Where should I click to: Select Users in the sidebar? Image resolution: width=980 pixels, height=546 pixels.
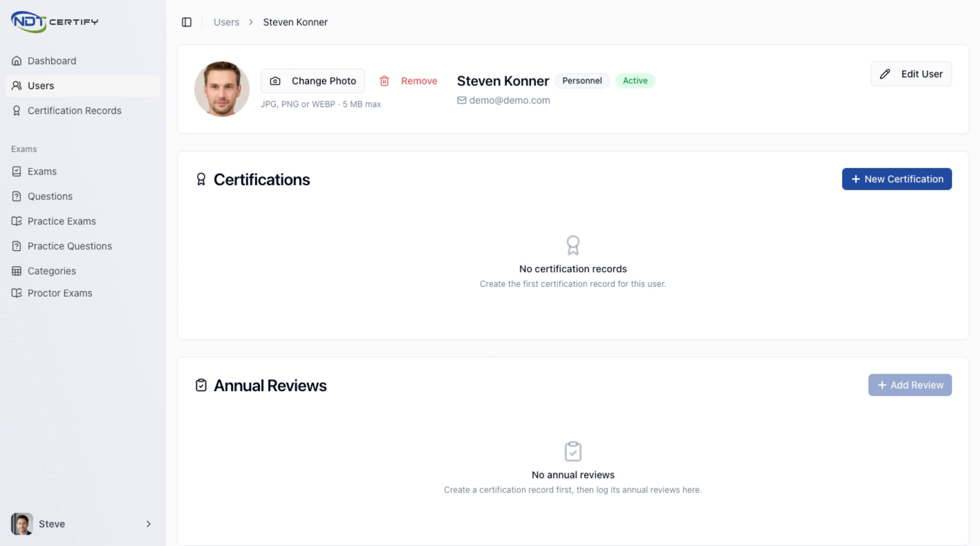82,86
